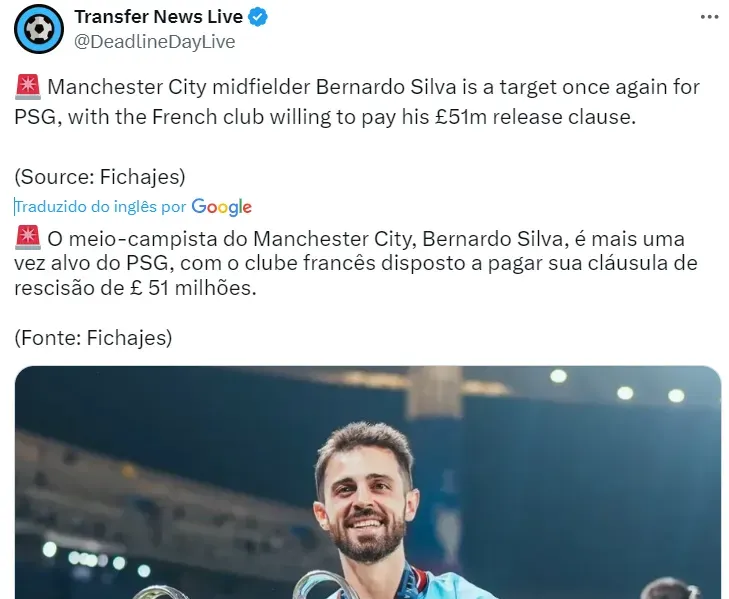Open the Transfer News Live soccer ball avatar
The image size is (729, 599).
39,29
